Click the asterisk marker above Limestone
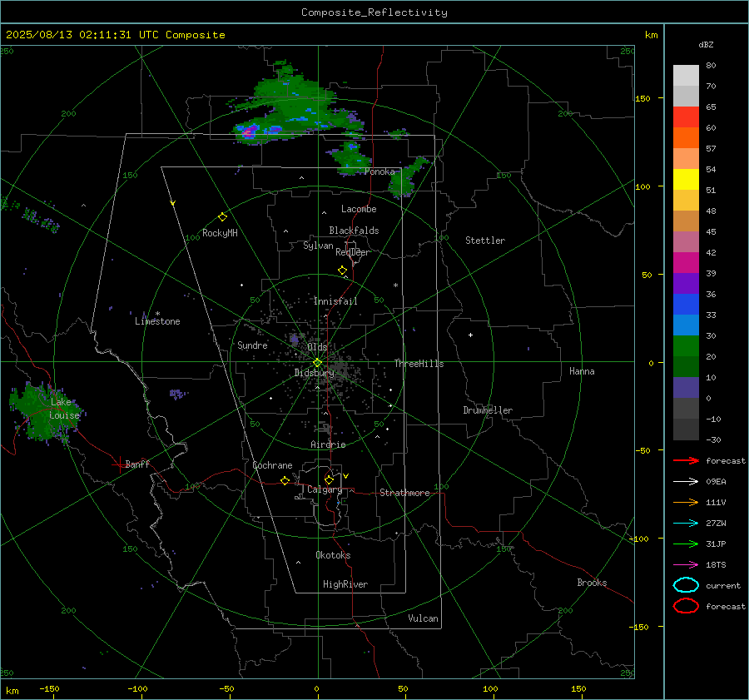 [x=157, y=314]
